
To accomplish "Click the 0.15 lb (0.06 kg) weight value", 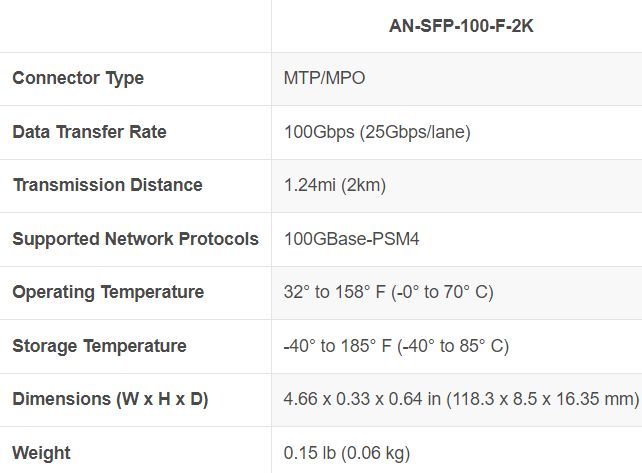I will [347, 453].
